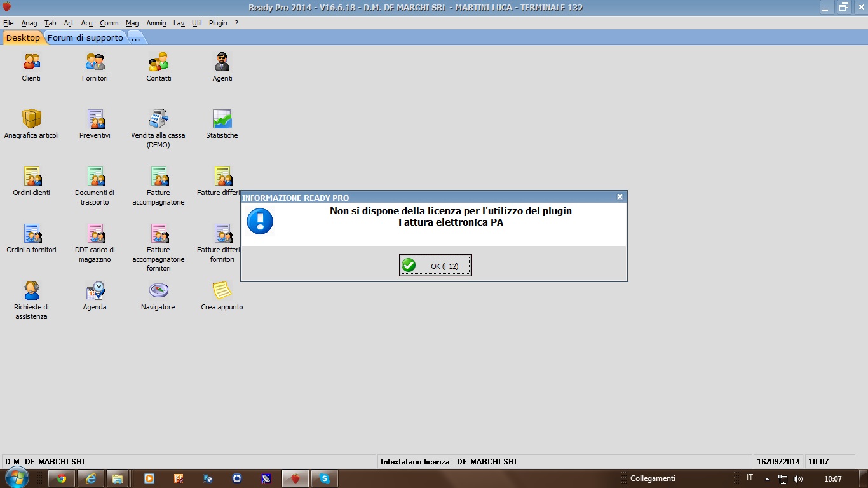Click the Collegamenti toolbar in taskbar
Image resolution: width=868 pixels, height=488 pixels.
(x=653, y=478)
